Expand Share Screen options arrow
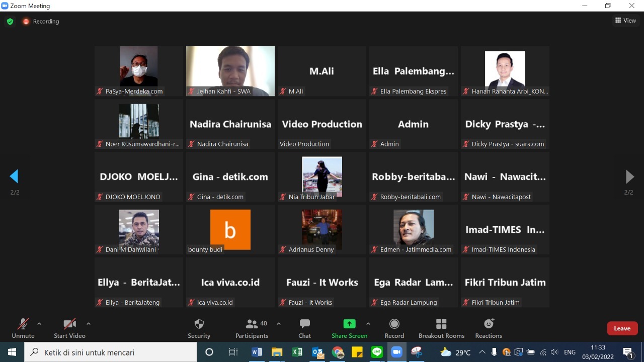Viewport: 644px width, 362px height. pos(368,324)
